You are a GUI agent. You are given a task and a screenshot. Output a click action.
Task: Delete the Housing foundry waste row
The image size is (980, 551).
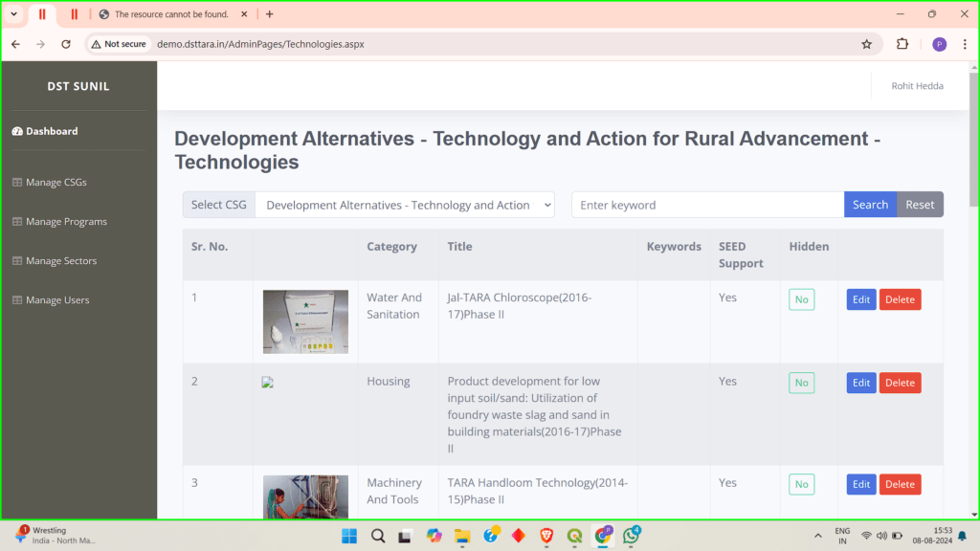(900, 383)
